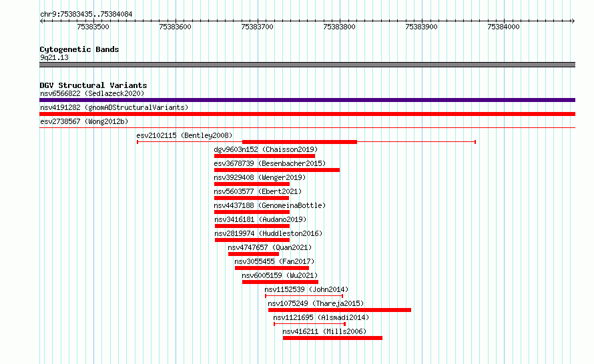Open the nsv4191282 (gnomADStructuralVariants) label
The height and width of the screenshot is (364, 594).
114,107
